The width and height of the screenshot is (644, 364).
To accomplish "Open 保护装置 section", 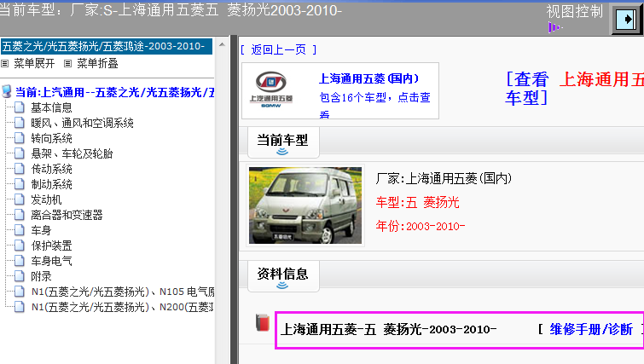I will point(51,246).
